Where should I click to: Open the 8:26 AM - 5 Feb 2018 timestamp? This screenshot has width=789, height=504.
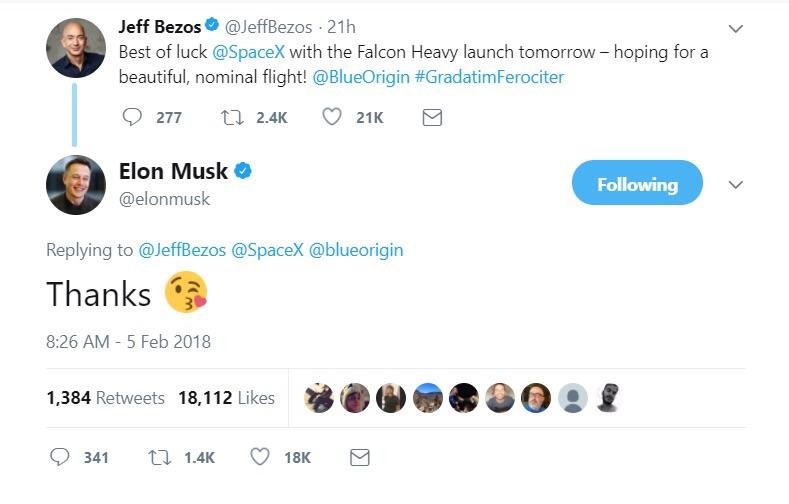pyautogui.click(x=129, y=341)
